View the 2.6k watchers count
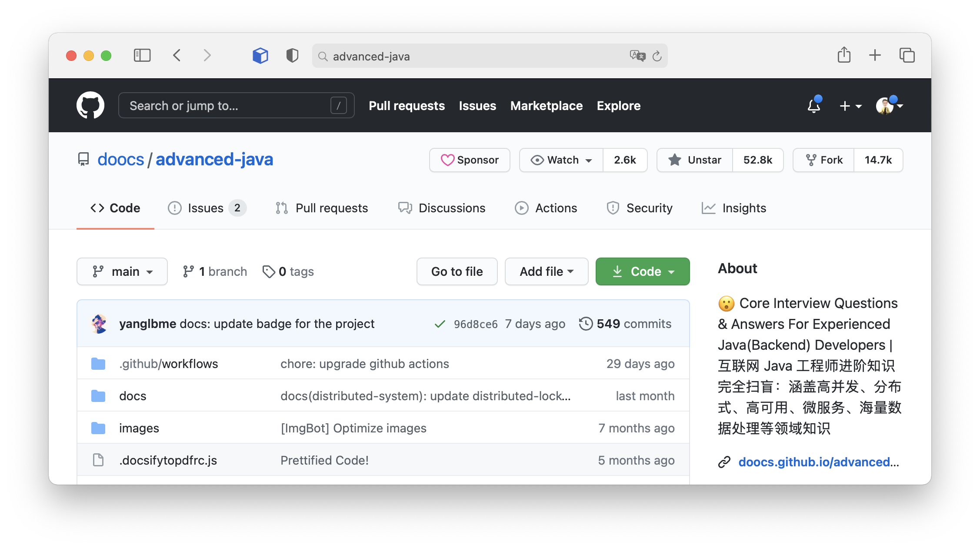The width and height of the screenshot is (980, 549). pyautogui.click(x=625, y=160)
